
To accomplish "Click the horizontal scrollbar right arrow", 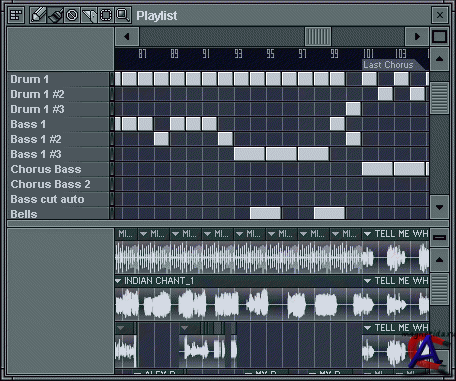I will 417,36.
